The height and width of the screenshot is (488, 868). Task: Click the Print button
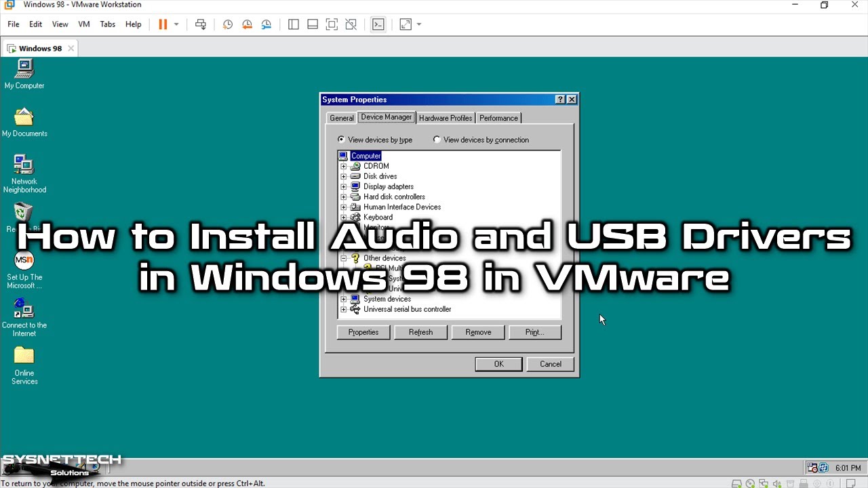[535, 332]
